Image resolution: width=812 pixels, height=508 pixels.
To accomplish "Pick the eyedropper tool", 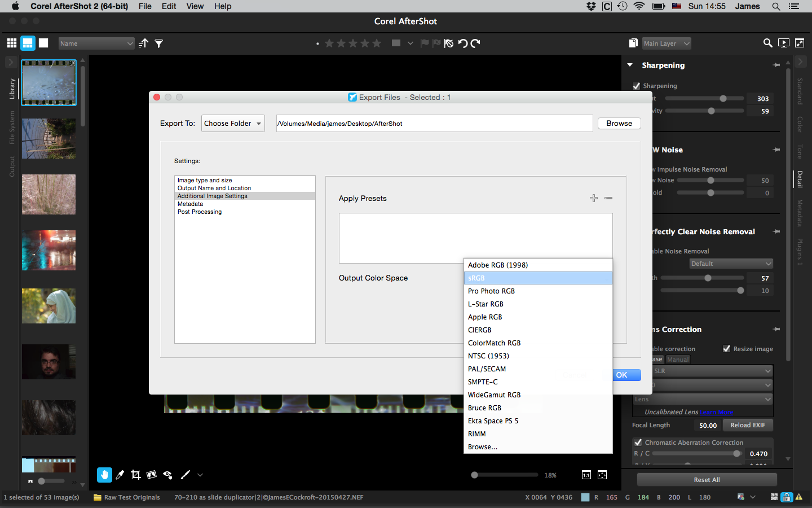I will click(120, 475).
